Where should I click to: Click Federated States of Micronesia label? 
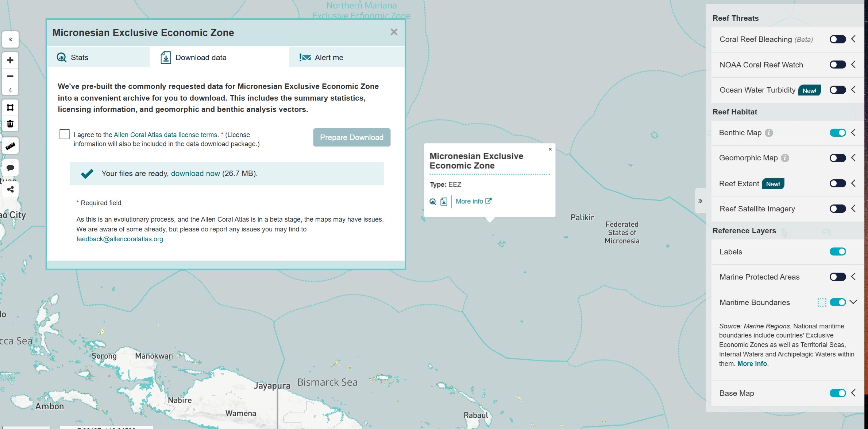[622, 233]
